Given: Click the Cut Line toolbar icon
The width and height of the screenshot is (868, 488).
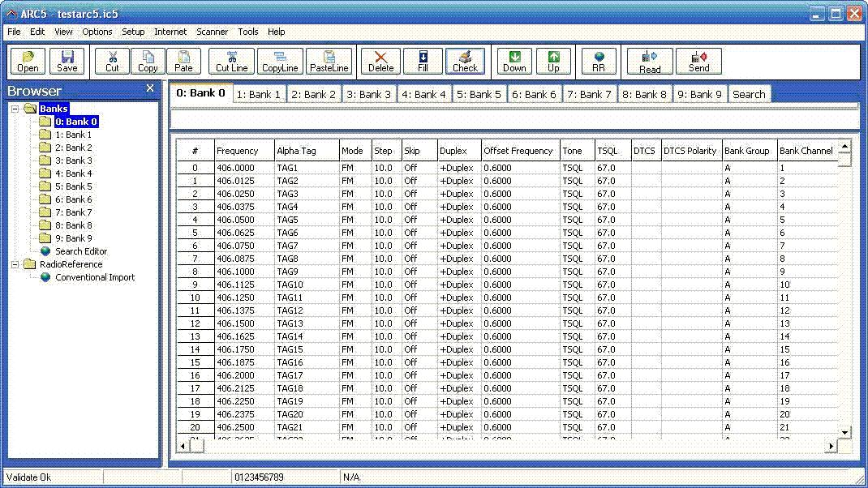Looking at the screenshot, I should [x=231, y=61].
